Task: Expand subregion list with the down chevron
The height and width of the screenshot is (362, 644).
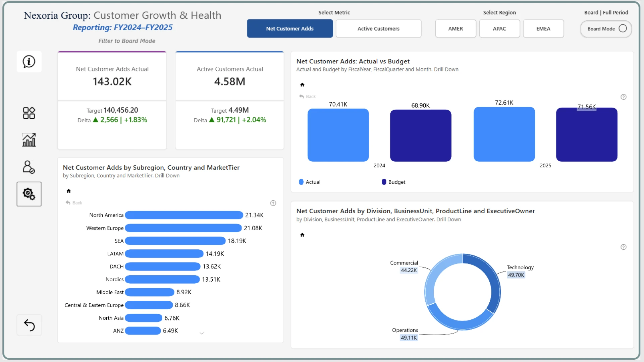Action: [x=202, y=333]
